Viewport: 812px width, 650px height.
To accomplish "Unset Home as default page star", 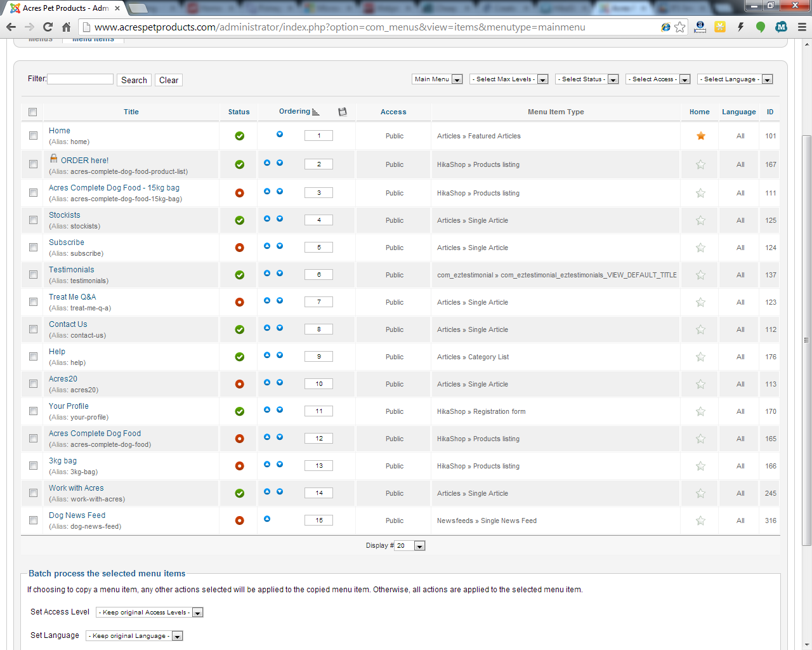I will [701, 136].
